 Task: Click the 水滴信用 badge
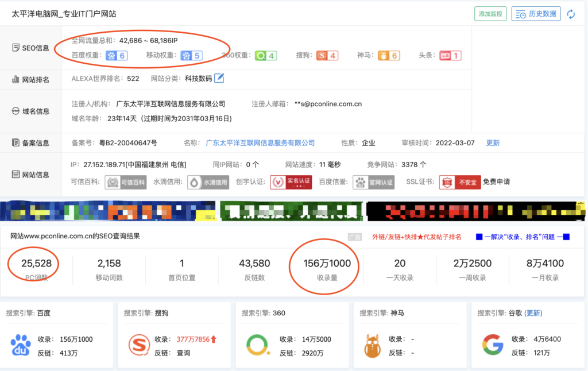[x=208, y=182]
